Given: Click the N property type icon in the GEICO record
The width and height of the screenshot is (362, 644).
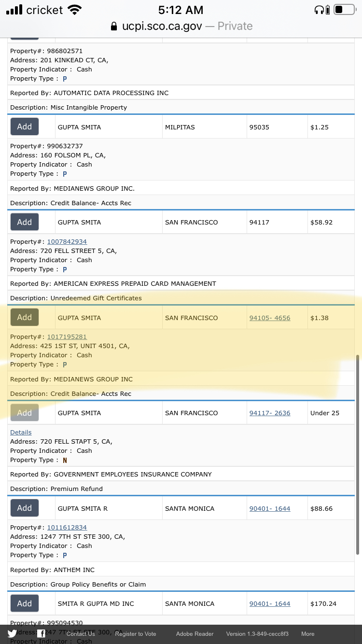Looking at the screenshot, I should pyautogui.click(x=65, y=460).
